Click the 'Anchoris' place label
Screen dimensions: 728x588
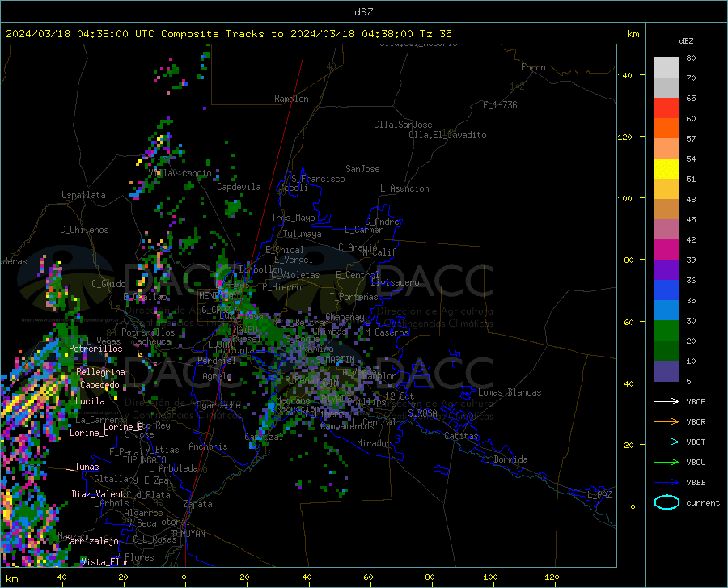point(208,446)
